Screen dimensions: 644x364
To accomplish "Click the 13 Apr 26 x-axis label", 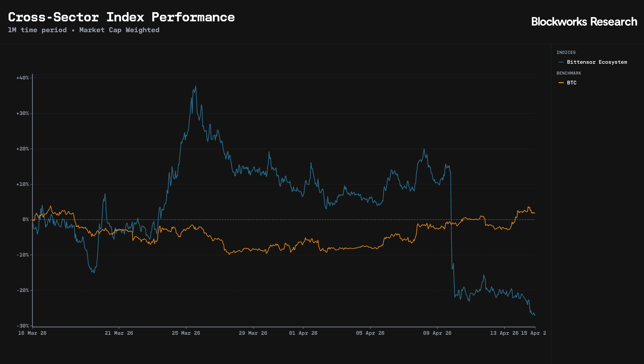I will coord(504,333).
